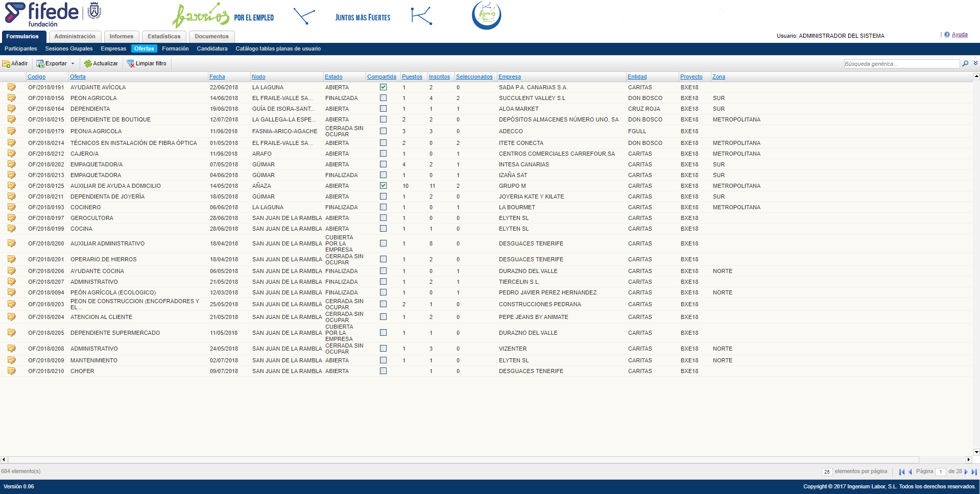Open edit icon for GEROCULTORA row
This screenshot has width=980, height=494.
pos(11,218)
